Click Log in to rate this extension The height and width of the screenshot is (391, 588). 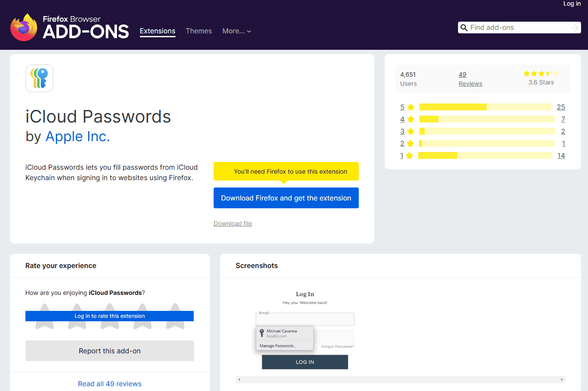point(110,316)
